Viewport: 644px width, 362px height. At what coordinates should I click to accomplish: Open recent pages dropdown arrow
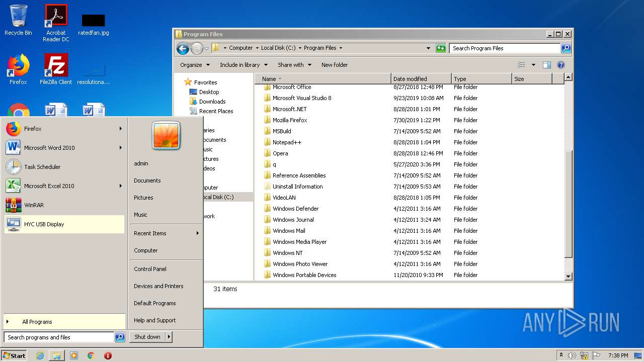coord(206,49)
